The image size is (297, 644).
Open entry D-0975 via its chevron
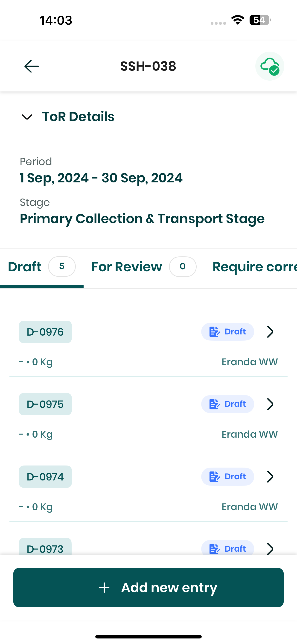(x=270, y=404)
